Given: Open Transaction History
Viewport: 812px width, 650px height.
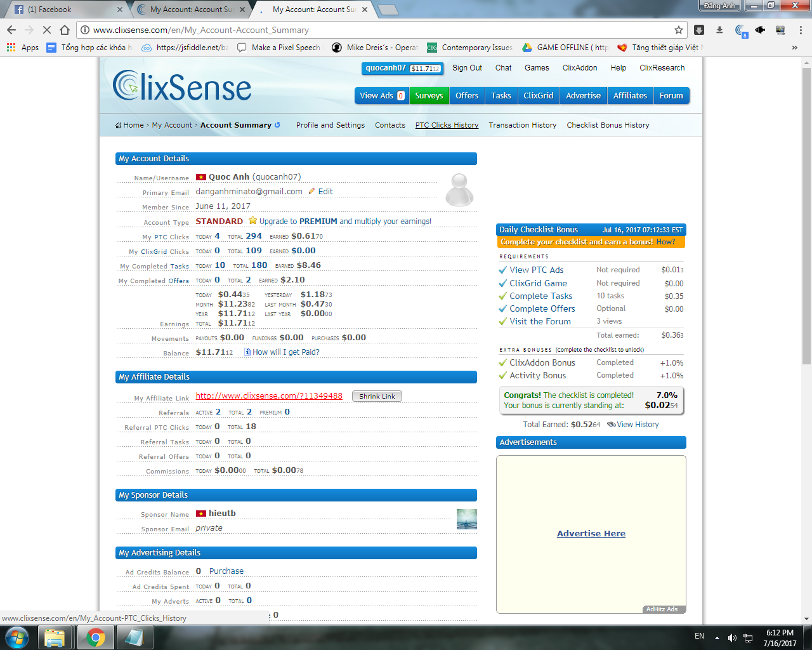Looking at the screenshot, I should pos(523,125).
